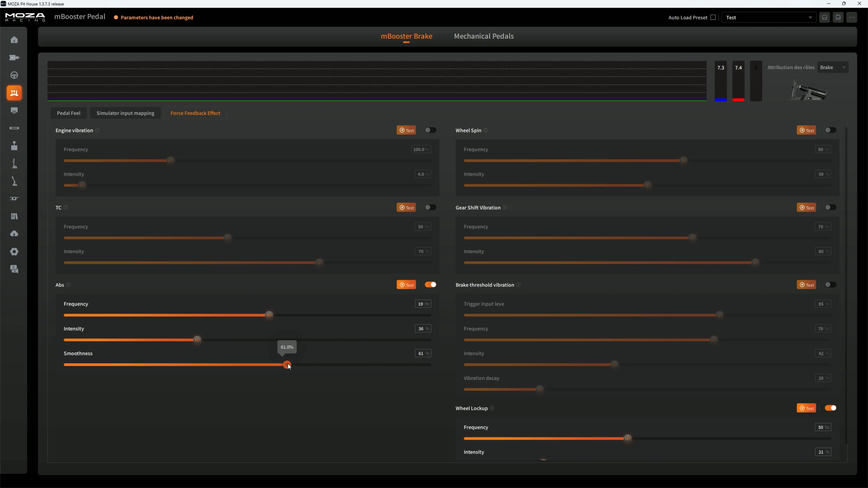Check the Auto Load Preset checkbox
This screenshot has height=488, width=868.
(713, 18)
